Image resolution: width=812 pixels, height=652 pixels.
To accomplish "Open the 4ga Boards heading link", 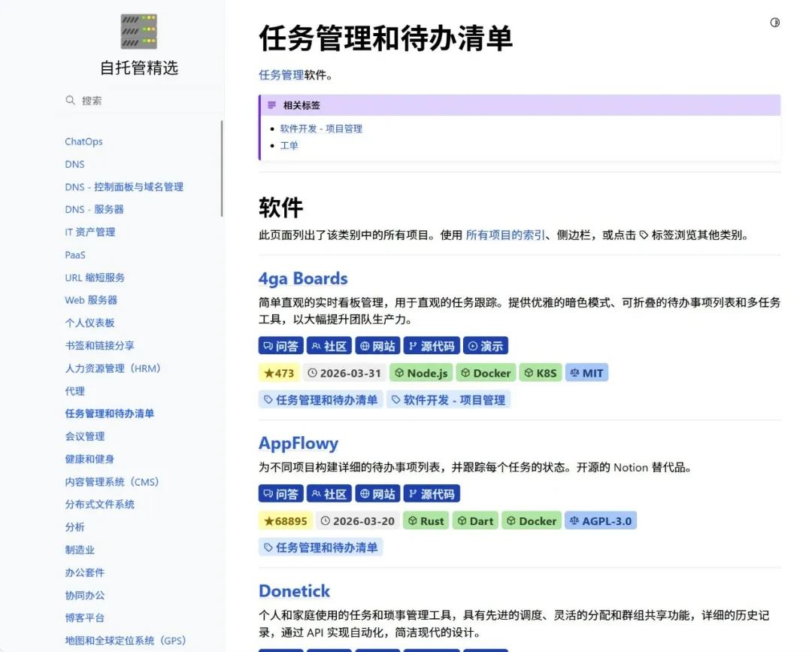I will coord(303,278).
